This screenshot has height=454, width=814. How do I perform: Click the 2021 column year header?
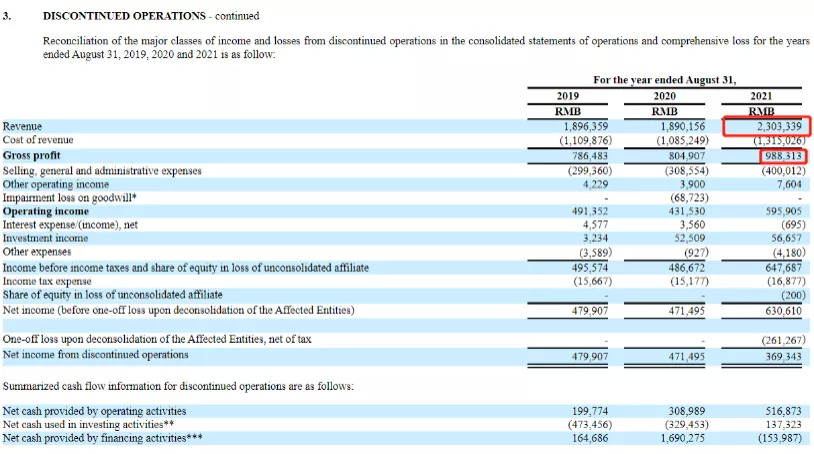(x=761, y=96)
